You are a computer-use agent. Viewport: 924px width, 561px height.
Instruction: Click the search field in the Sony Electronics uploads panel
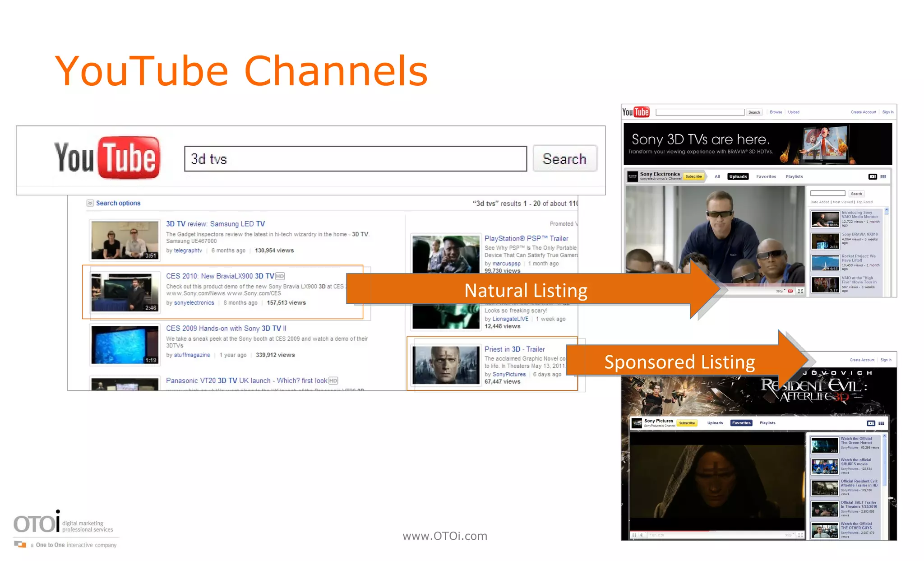[828, 193]
